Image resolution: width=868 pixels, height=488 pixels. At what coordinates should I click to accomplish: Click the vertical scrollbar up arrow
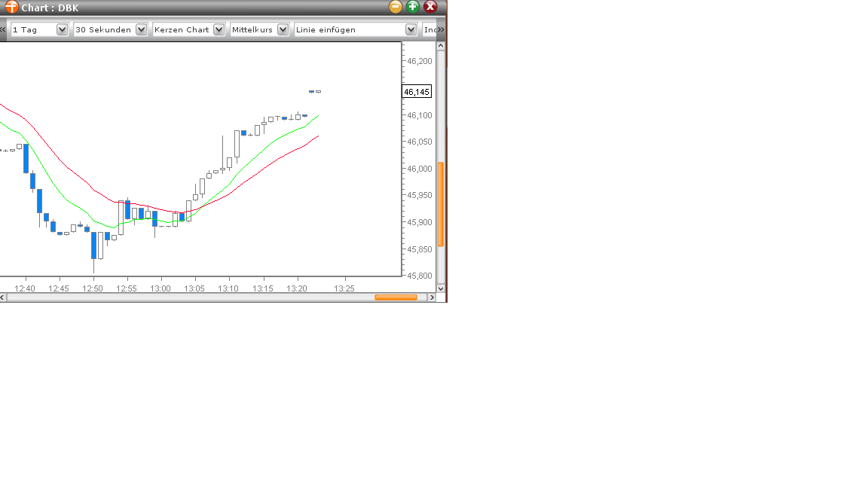pos(441,46)
